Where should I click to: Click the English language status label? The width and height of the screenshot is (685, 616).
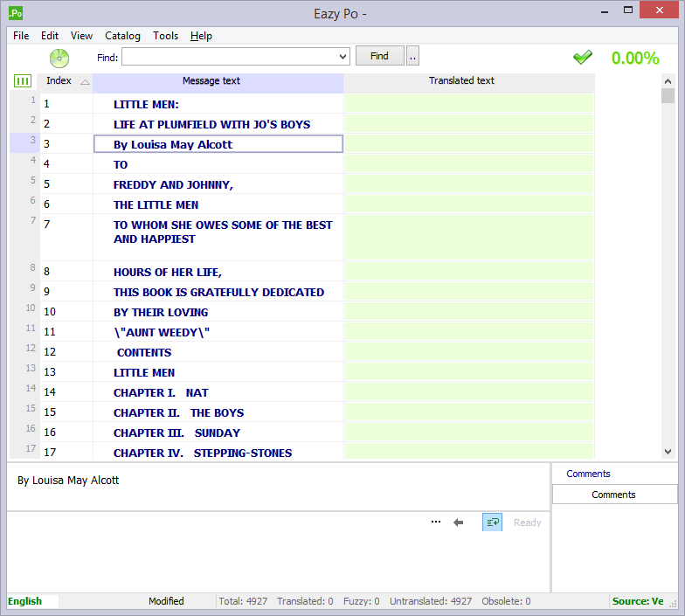point(24,601)
